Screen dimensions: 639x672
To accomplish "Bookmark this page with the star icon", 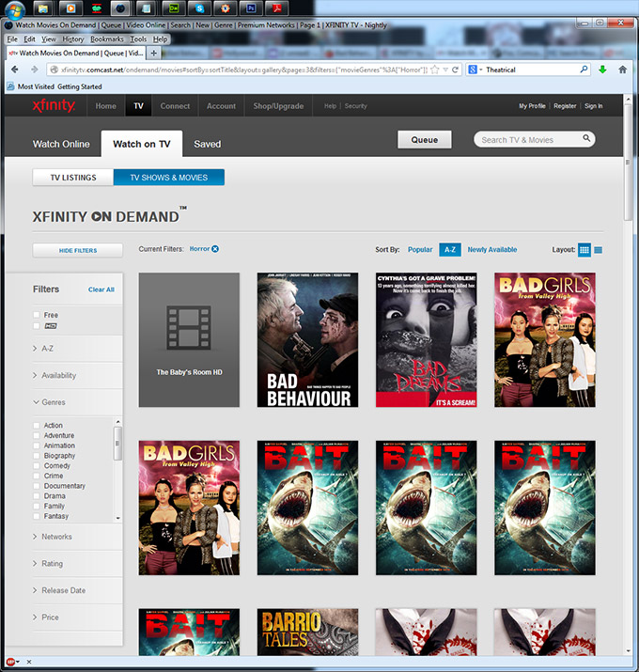I will (x=435, y=70).
